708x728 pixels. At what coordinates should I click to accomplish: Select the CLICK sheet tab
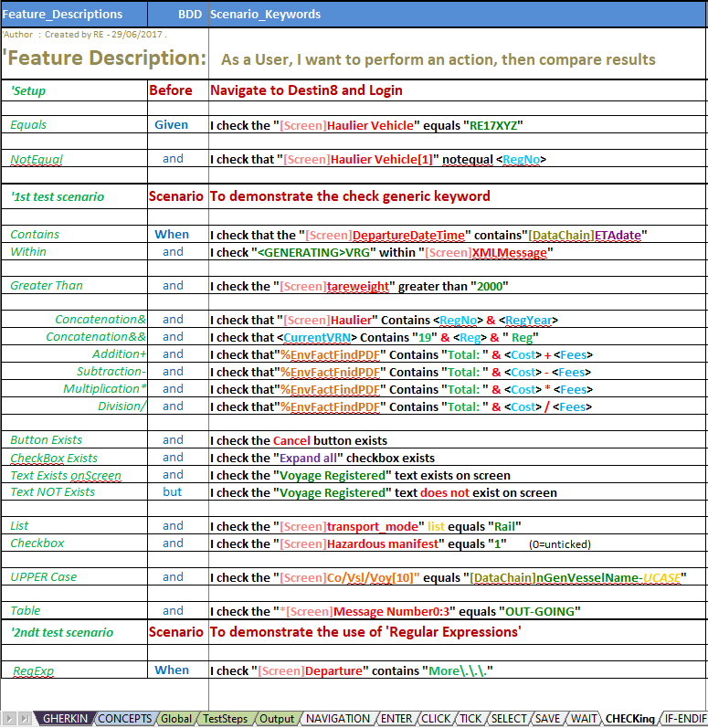[x=436, y=719]
